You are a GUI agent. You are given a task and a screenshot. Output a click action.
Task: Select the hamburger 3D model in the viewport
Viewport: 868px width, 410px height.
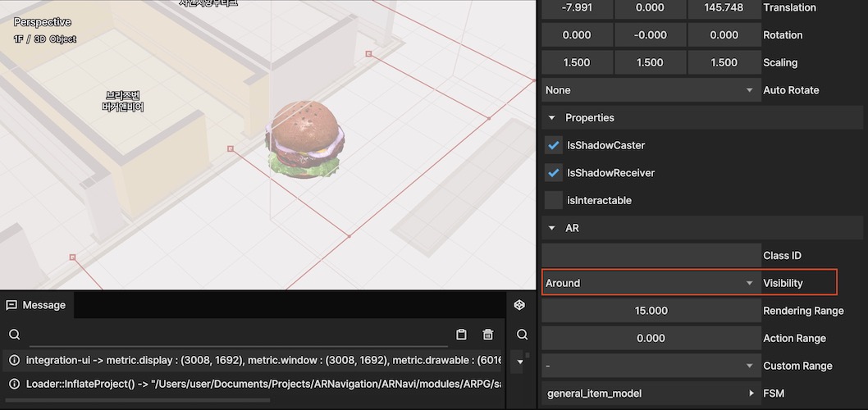(304, 139)
